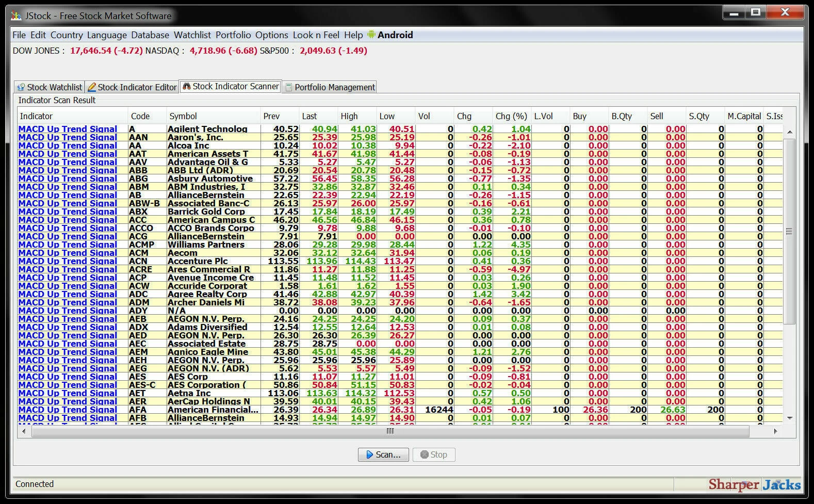Viewport: 814px width, 504px height.
Task: Click the Android robot icon
Action: 371,35
